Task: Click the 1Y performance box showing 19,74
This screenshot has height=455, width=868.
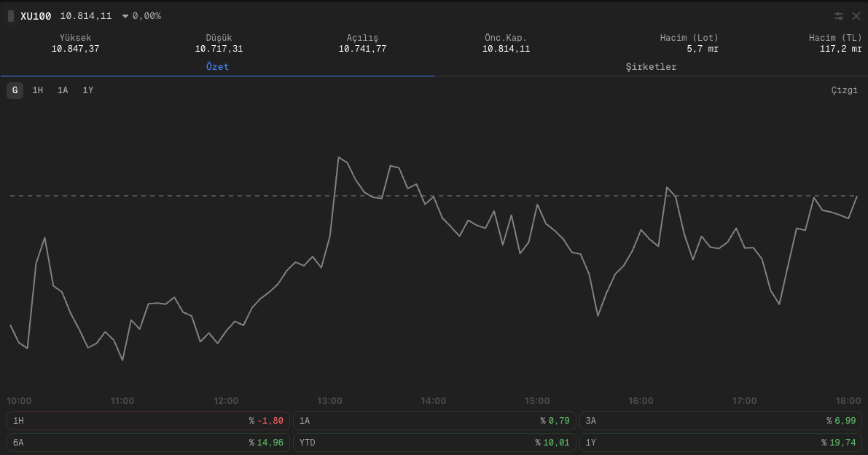Action: [720, 443]
